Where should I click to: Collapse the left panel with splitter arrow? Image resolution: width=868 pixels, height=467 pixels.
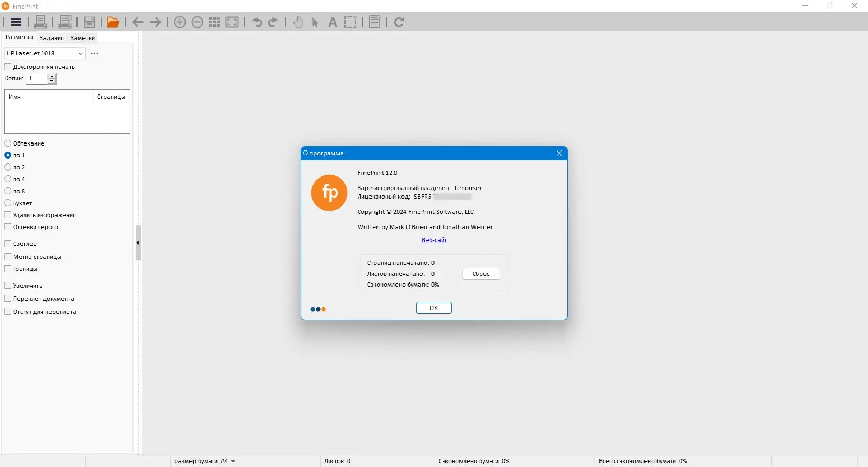click(x=138, y=243)
